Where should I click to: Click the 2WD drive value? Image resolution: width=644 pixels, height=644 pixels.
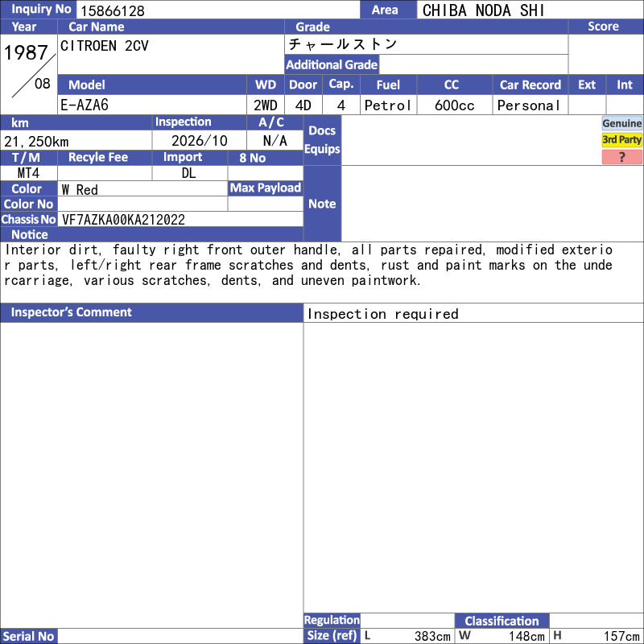point(266,105)
